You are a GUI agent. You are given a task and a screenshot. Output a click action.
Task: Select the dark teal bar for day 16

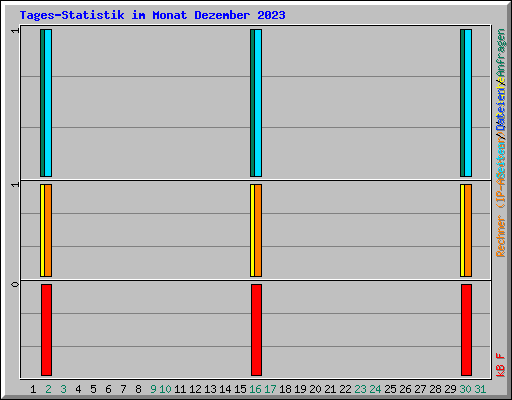(252, 103)
